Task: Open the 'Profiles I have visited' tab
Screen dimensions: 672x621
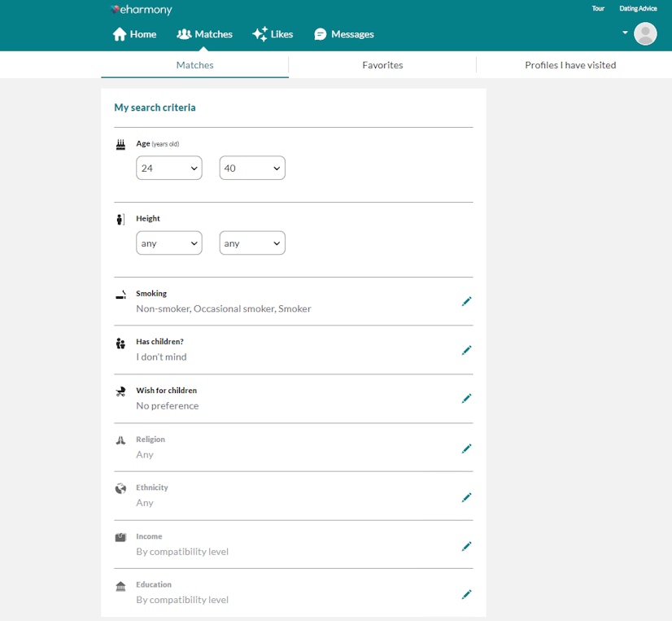Action: pos(569,65)
